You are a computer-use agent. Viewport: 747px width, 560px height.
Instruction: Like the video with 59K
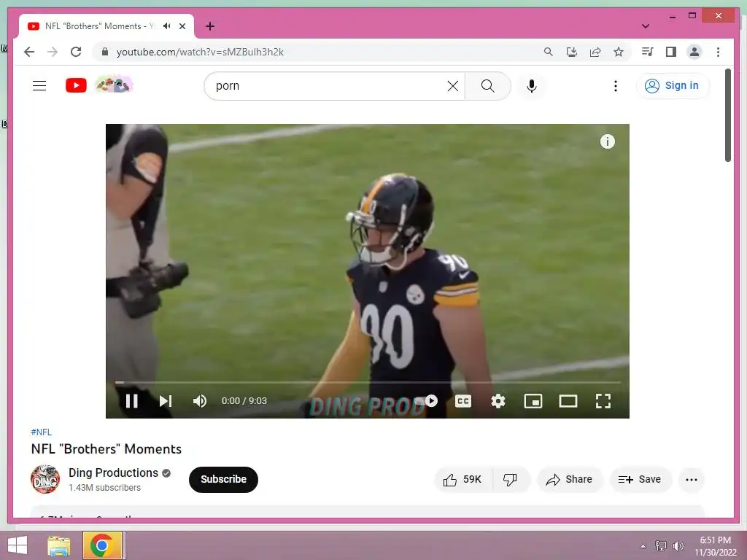462,480
